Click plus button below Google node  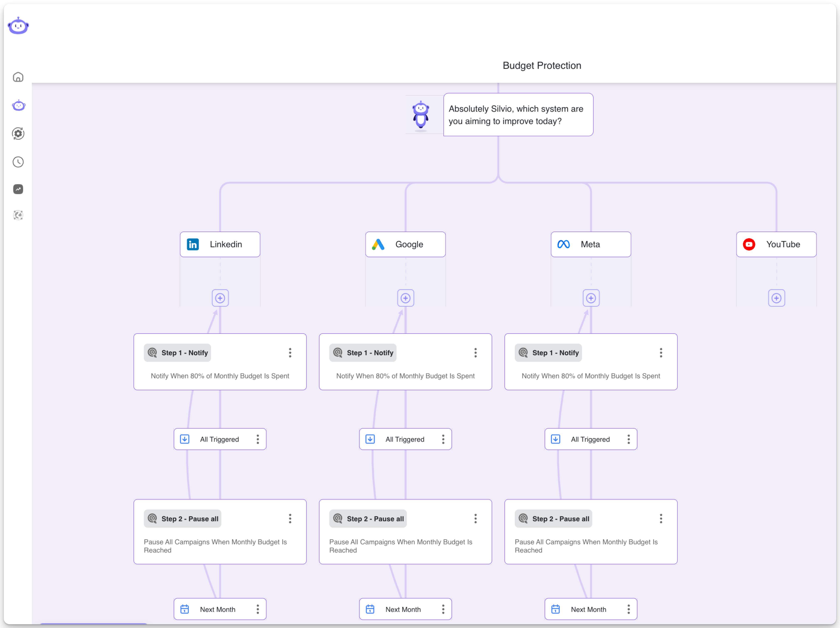click(x=405, y=298)
